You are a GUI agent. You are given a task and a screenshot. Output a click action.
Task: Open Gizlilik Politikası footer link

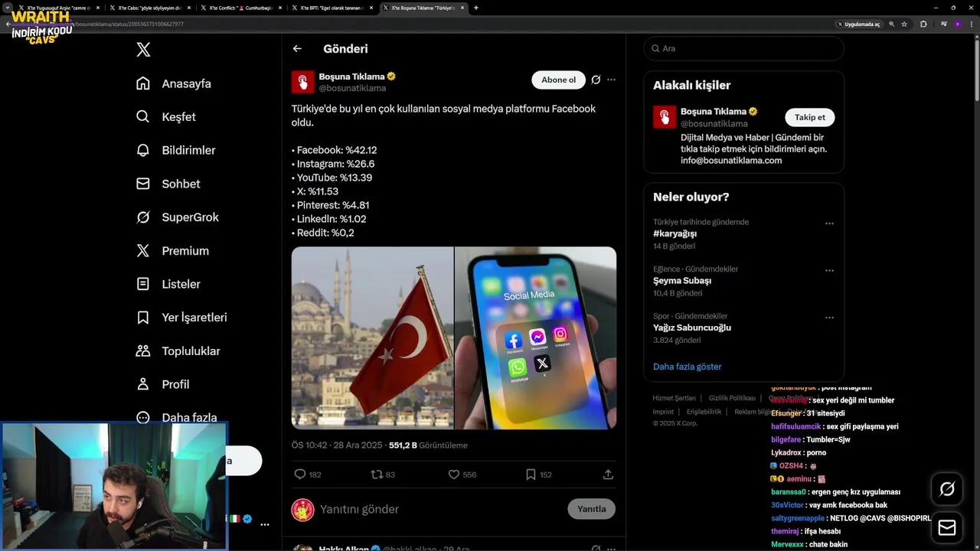732,398
